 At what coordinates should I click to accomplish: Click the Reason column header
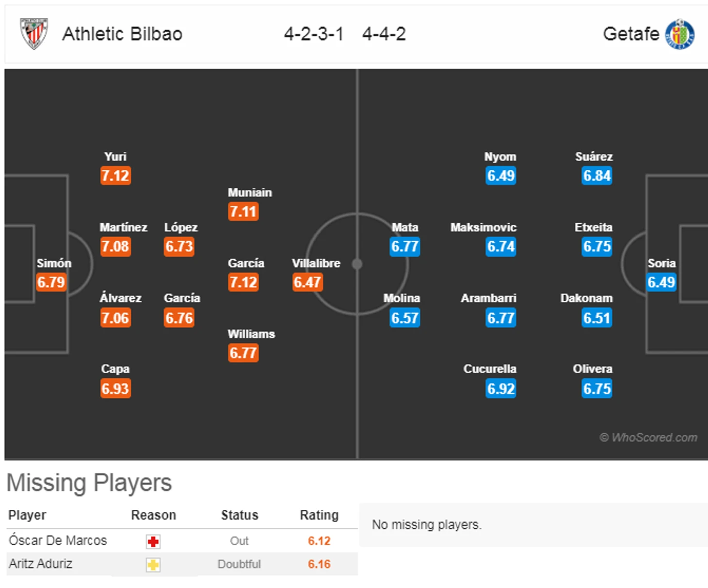pyautogui.click(x=153, y=515)
